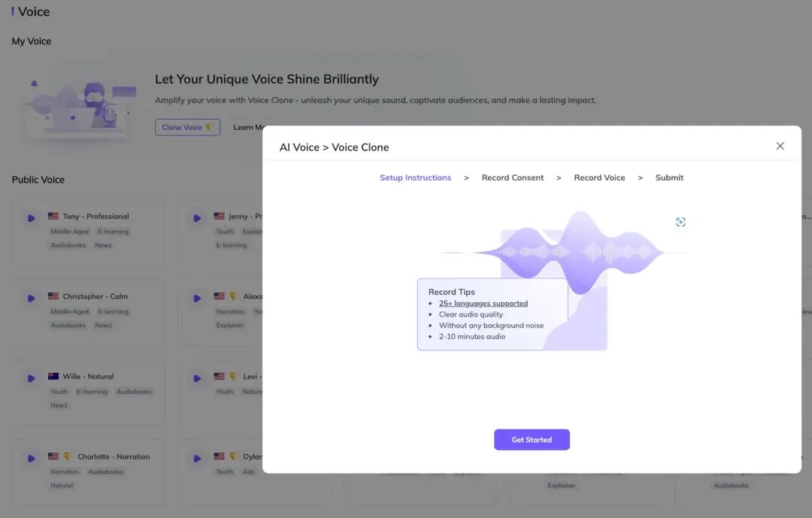The width and height of the screenshot is (812, 518).
Task: Click the Public Voice section heading
Action: pos(38,180)
